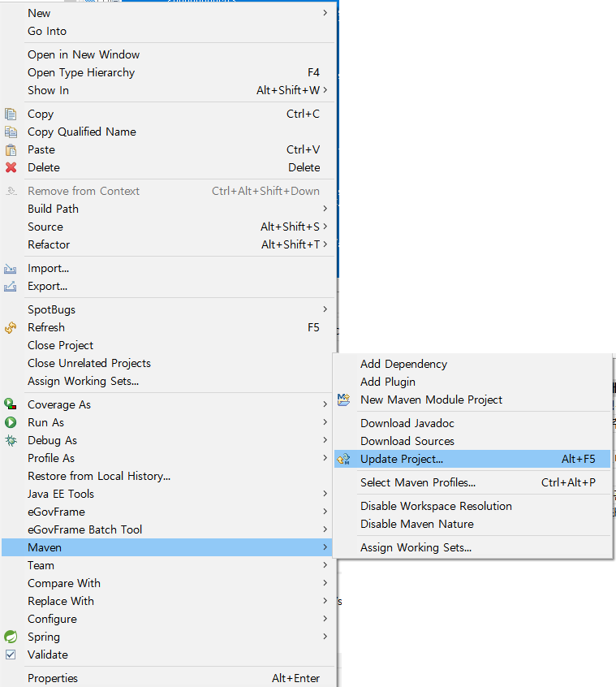Click Assign Working Sets... in Maven submenu
The height and width of the screenshot is (687, 616).
[x=472, y=547]
